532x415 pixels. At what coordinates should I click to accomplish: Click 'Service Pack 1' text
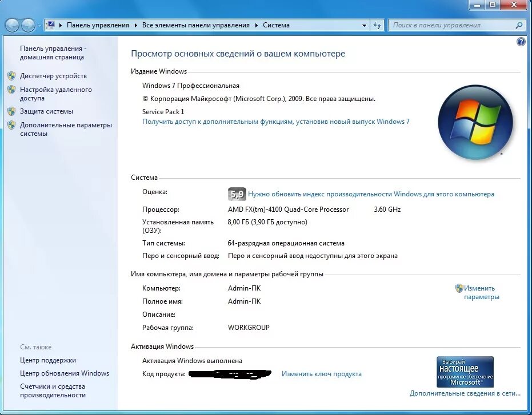[163, 111]
